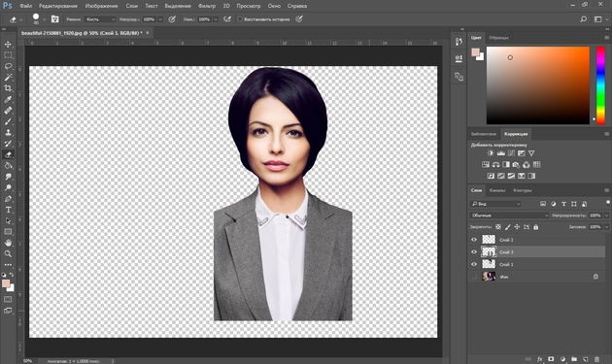Switch to the Каналы tab
Screen dimensions: 612x364
pos(496,190)
